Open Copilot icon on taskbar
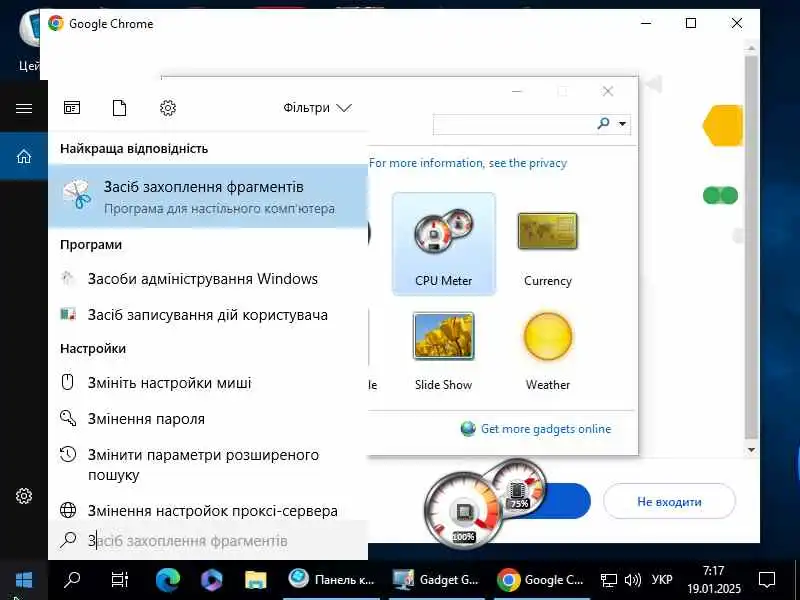800x600 pixels. click(x=211, y=580)
